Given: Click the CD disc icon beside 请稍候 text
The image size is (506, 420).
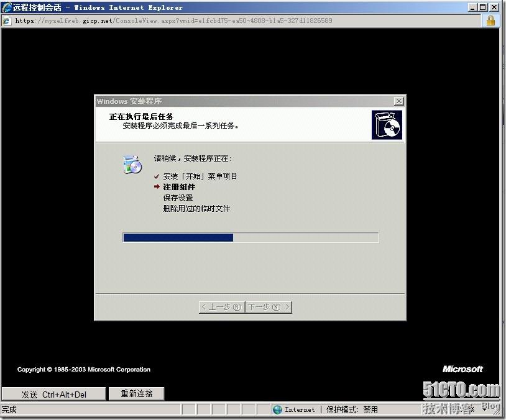Looking at the screenshot, I should 132,164.
